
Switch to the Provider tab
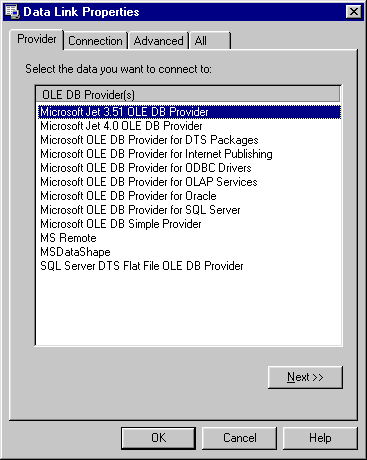pyautogui.click(x=37, y=39)
